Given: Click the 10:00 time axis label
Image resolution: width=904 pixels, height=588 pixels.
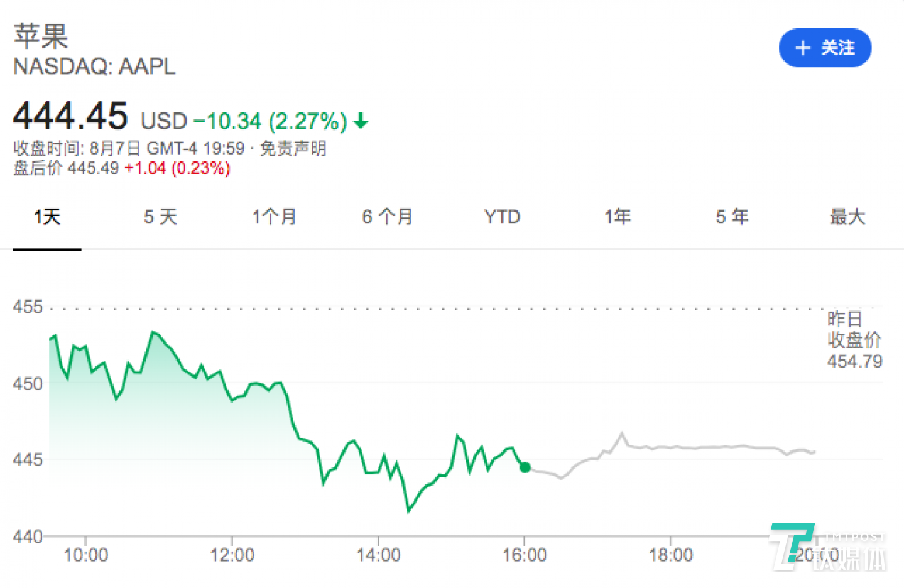Looking at the screenshot, I should [x=86, y=555].
